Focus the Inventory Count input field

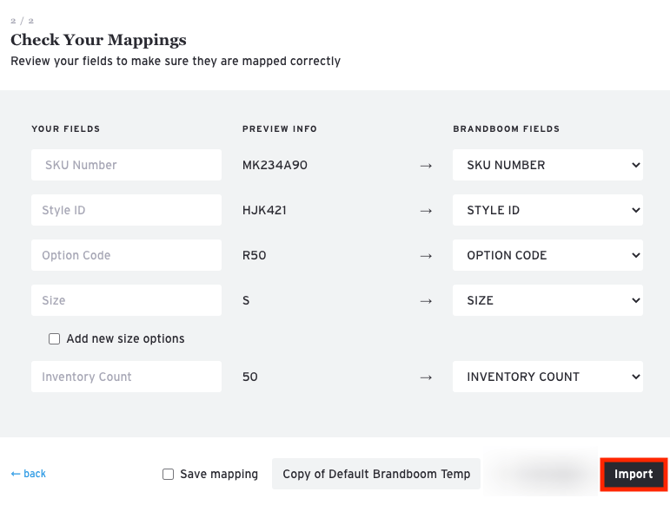point(126,377)
